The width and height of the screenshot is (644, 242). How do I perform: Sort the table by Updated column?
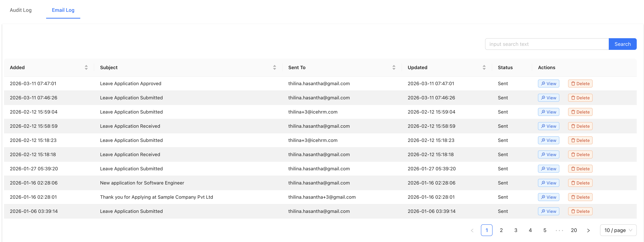click(x=484, y=67)
